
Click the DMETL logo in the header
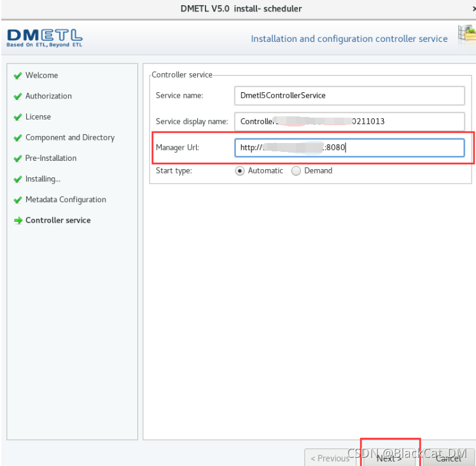[x=45, y=38]
